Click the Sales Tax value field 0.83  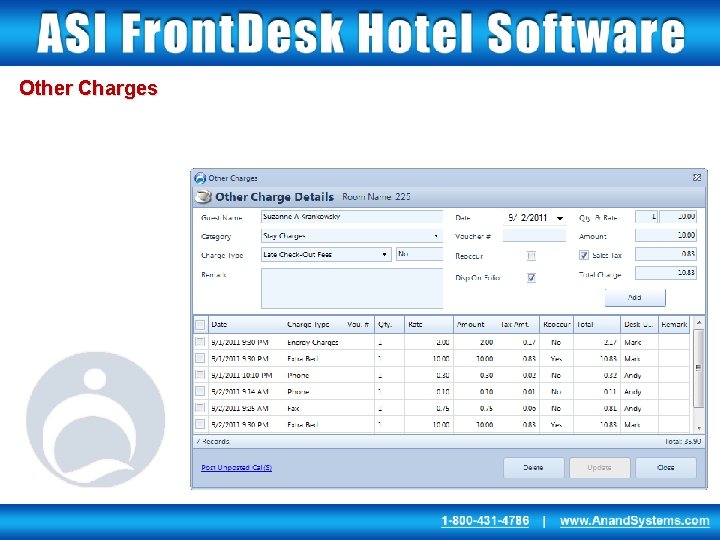click(x=666, y=254)
